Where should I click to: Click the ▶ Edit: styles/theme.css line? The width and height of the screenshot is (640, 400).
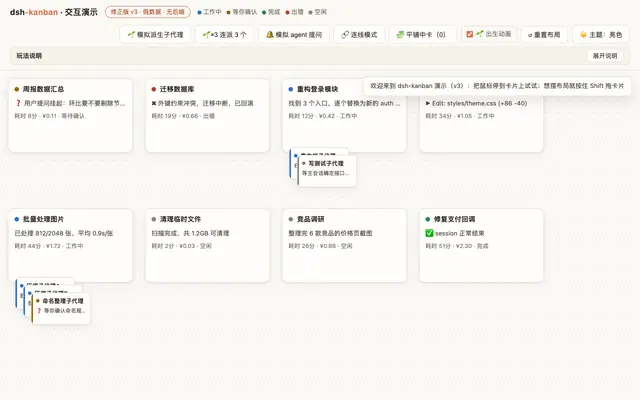click(476, 103)
